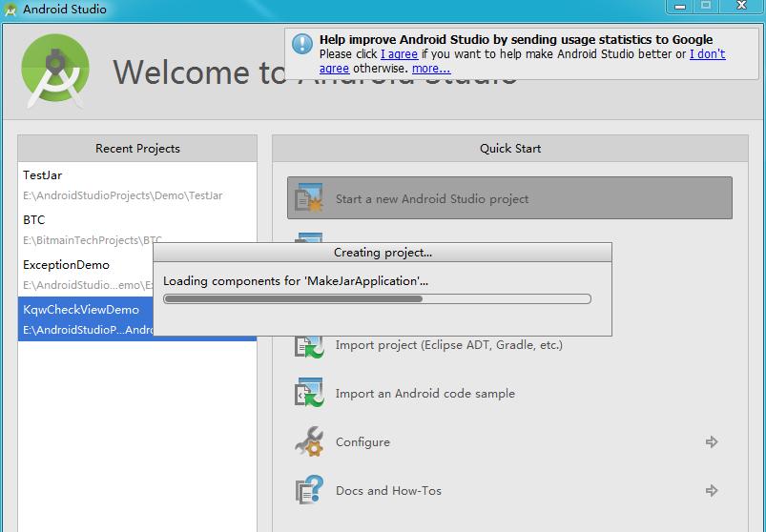This screenshot has height=532, width=766.
Task: Click the Android Studio title bar icon
Action: [x=10, y=10]
